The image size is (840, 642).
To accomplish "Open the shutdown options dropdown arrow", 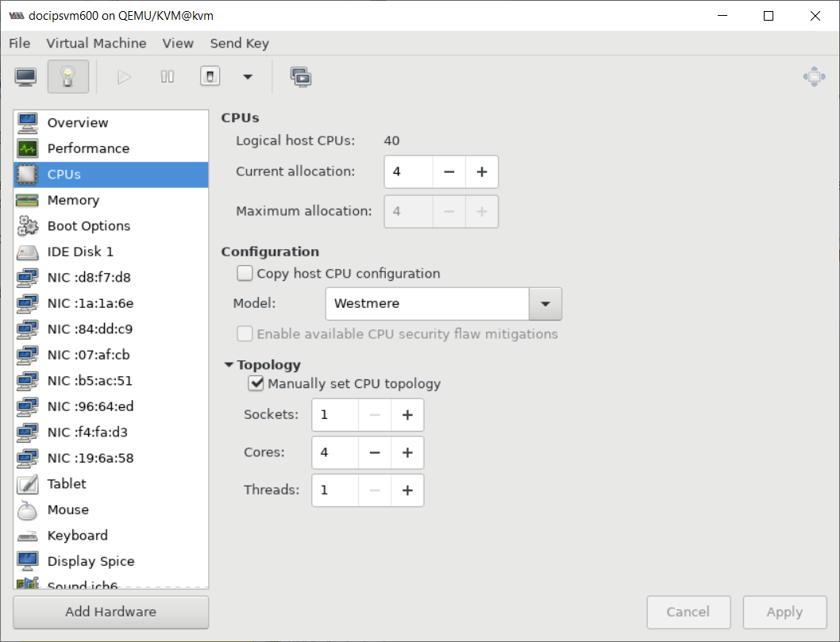I will [248, 77].
